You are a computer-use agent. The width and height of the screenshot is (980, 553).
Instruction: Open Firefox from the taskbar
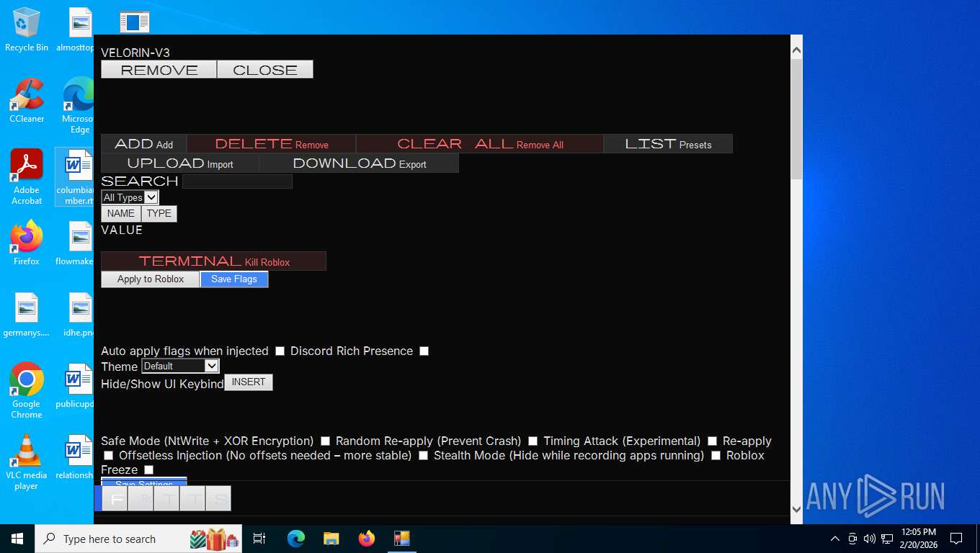click(x=367, y=539)
